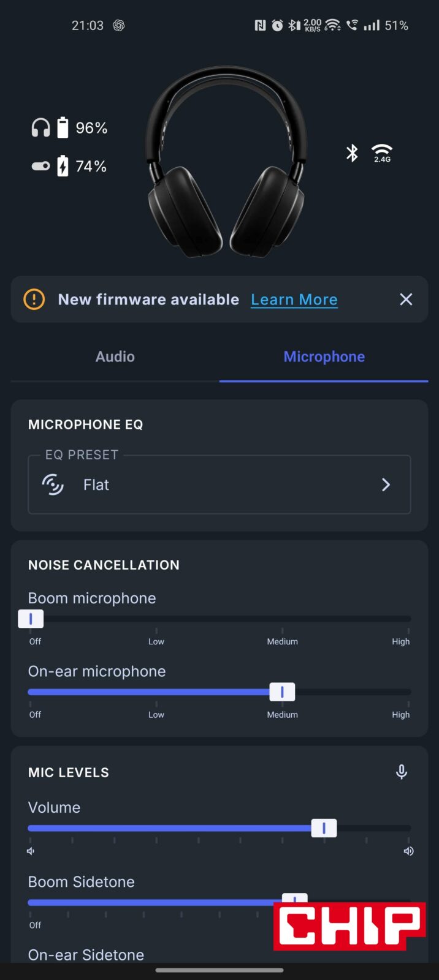The height and width of the screenshot is (980, 439).
Task: Tap the headset product image
Action: coord(226,162)
